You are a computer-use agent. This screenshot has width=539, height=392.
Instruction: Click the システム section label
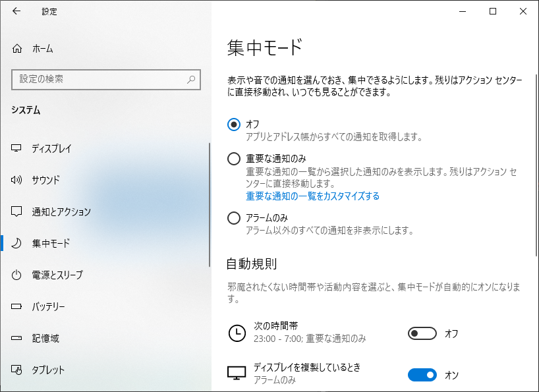[26, 110]
